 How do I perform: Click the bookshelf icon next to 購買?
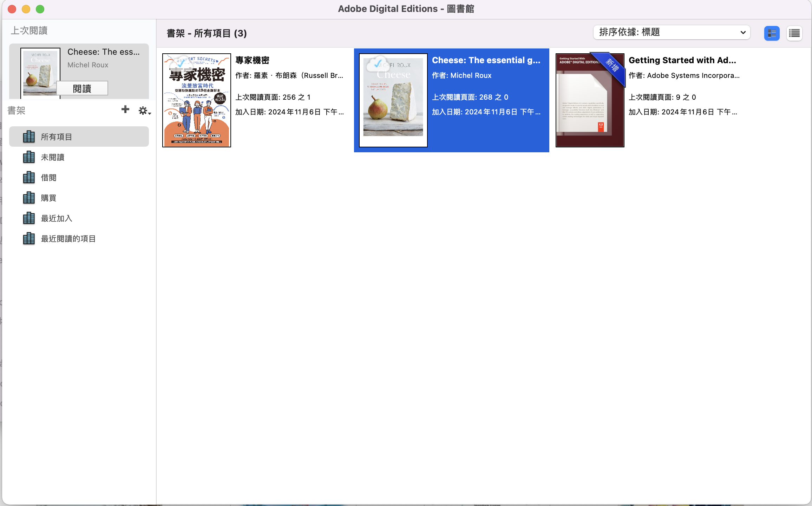point(29,198)
